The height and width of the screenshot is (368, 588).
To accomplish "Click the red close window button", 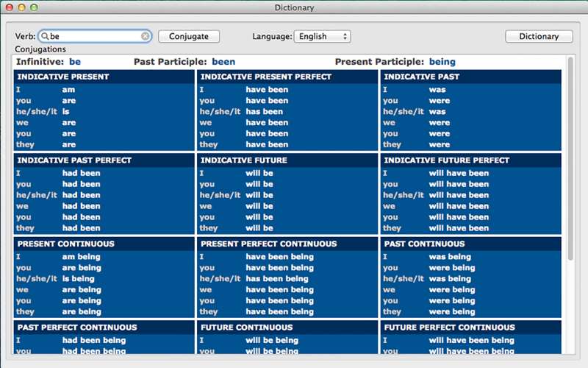I will [10, 7].
